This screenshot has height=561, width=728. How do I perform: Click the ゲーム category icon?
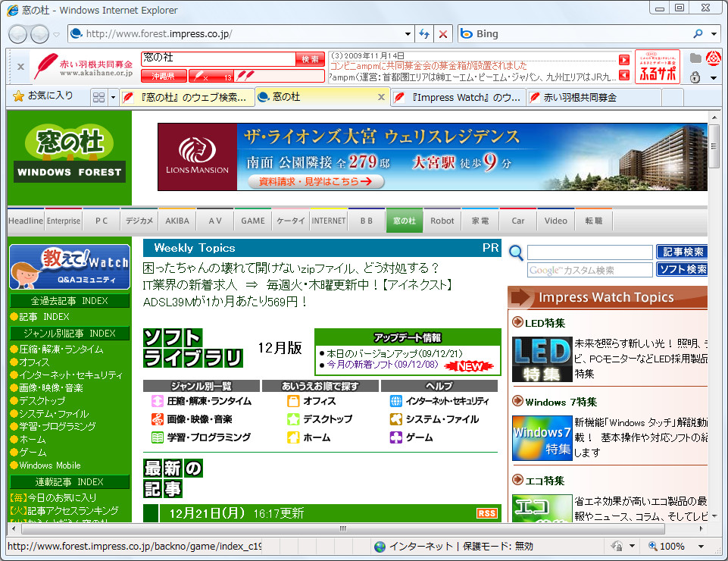pyautogui.click(x=396, y=437)
